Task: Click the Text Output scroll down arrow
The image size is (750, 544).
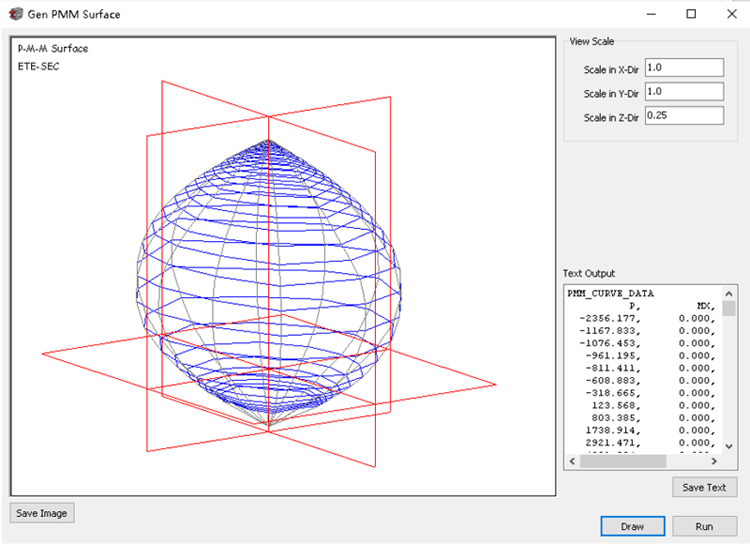Action: point(729,446)
